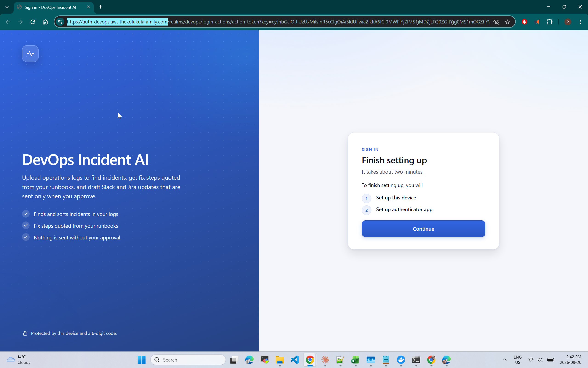588x368 pixels.
Task: Open the red hand ad-blocker extension
Action: [x=524, y=22]
